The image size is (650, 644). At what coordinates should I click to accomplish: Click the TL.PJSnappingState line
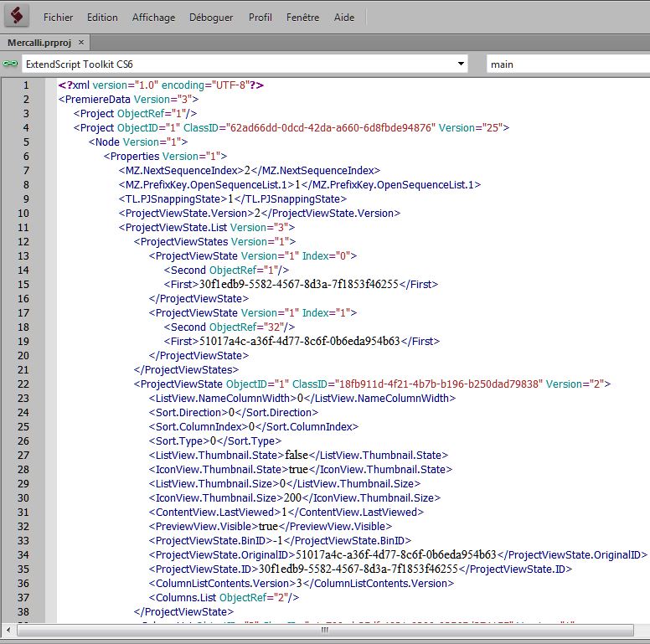[x=233, y=199]
